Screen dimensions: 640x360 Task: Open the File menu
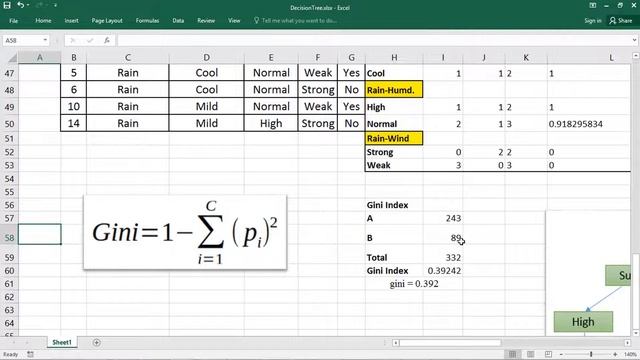(x=13, y=20)
